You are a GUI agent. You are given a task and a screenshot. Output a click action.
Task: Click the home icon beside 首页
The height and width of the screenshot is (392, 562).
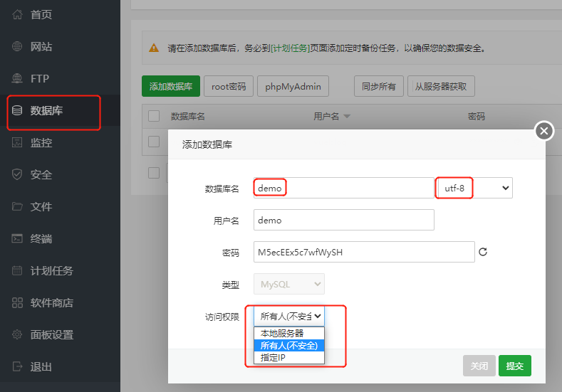click(17, 14)
